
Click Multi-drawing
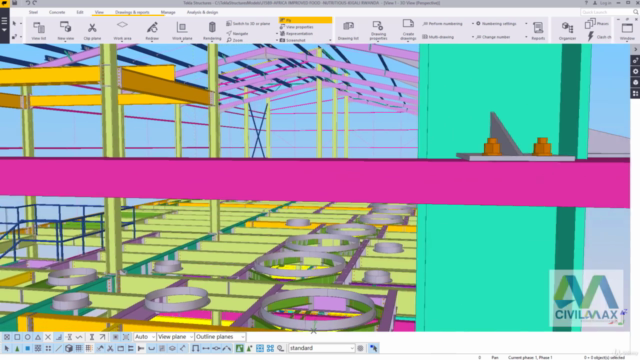point(438,37)
